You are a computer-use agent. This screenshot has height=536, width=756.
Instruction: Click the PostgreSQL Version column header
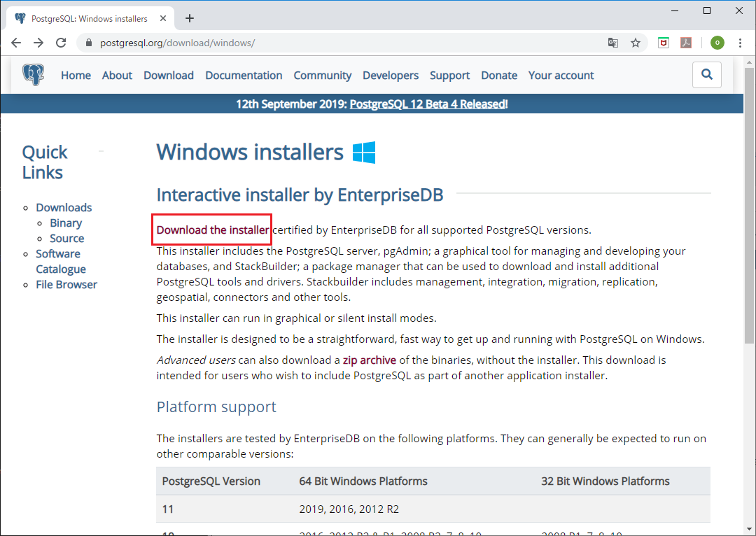211,481
